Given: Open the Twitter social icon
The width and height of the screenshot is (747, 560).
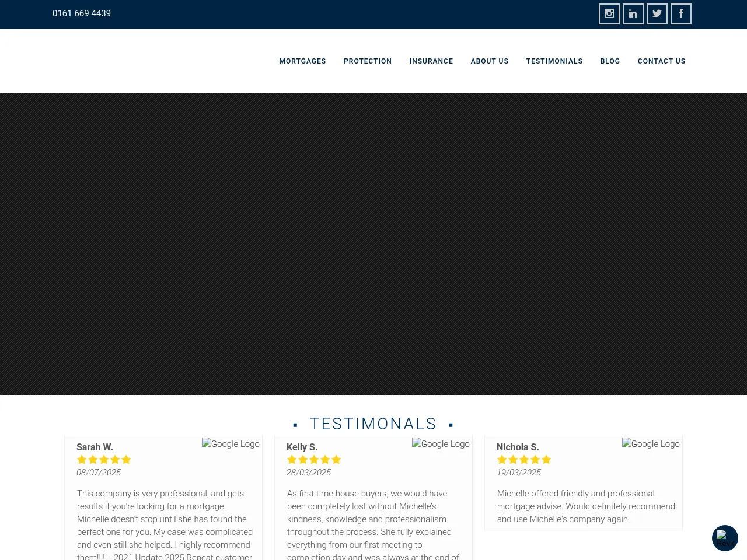Looking at the screenshot, I should tap(657, 14).
